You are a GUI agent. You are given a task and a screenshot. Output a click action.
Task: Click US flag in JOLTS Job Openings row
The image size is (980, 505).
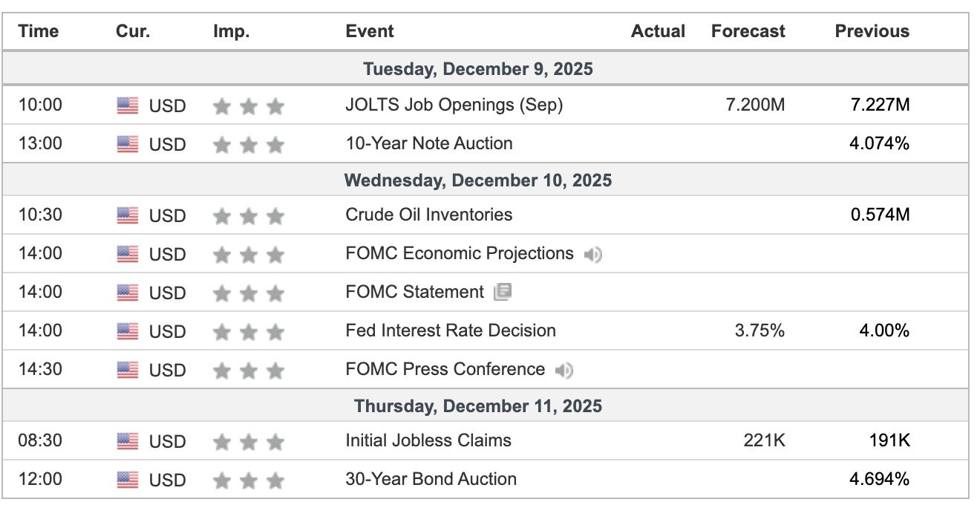128,105
